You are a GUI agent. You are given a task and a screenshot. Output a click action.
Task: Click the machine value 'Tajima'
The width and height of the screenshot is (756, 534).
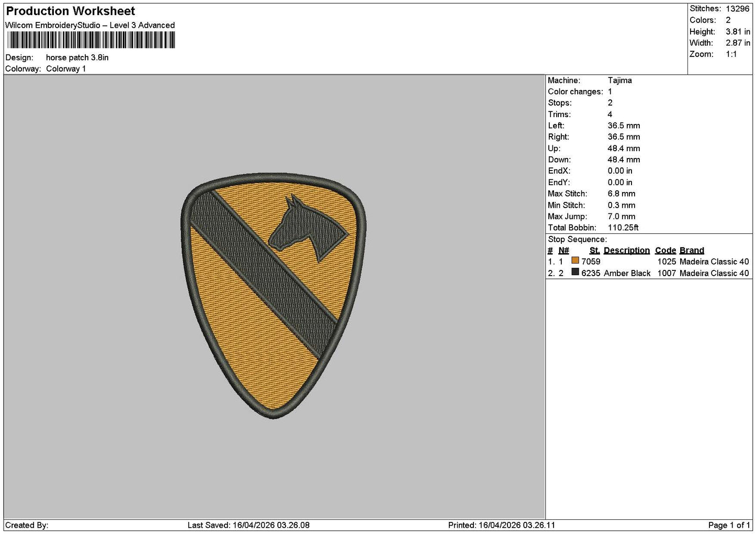click(x=620, y=80)
